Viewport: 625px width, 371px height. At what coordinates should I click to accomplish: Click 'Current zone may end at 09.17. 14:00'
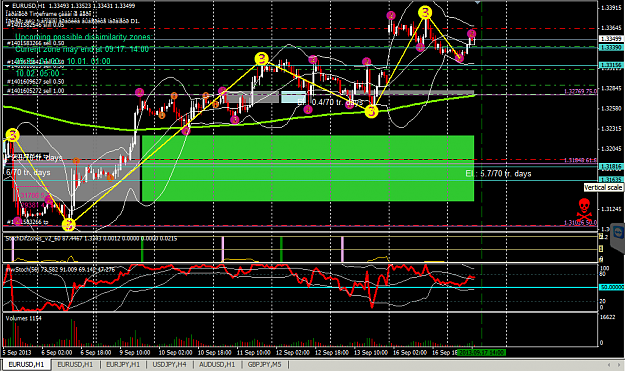(82, 49)
